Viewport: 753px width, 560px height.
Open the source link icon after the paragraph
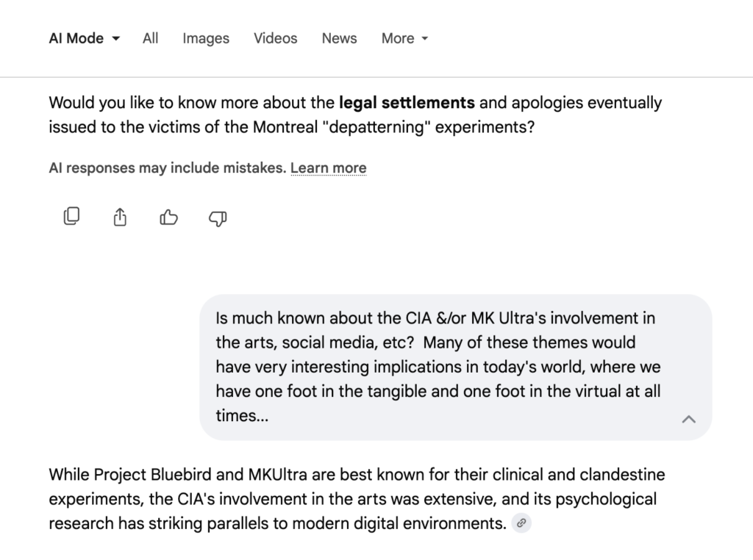pyautogui.click(x=521, y=523)
